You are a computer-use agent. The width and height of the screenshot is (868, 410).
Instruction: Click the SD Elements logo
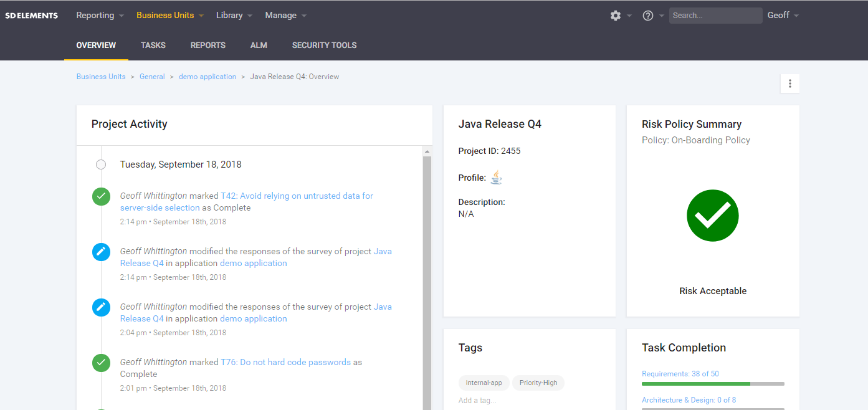click(31, 15)
